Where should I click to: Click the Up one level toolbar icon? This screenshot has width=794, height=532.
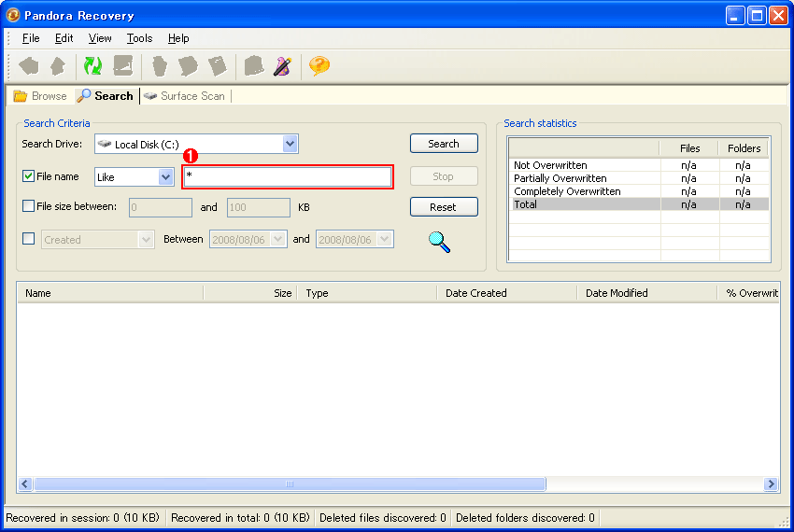click(x=58, y=66)
